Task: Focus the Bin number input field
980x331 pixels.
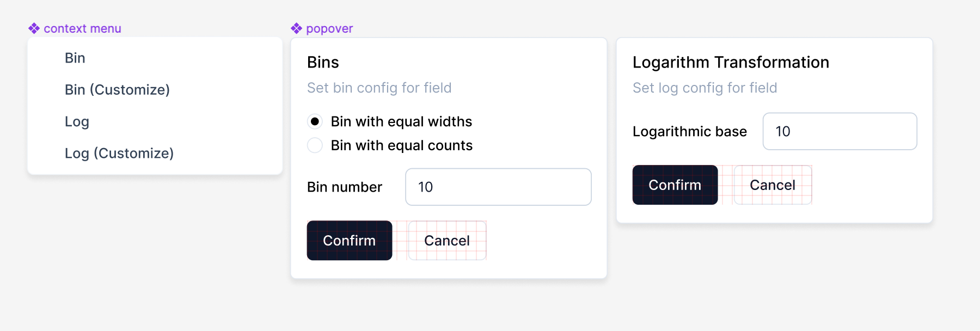Action: [x=498, y=187]
